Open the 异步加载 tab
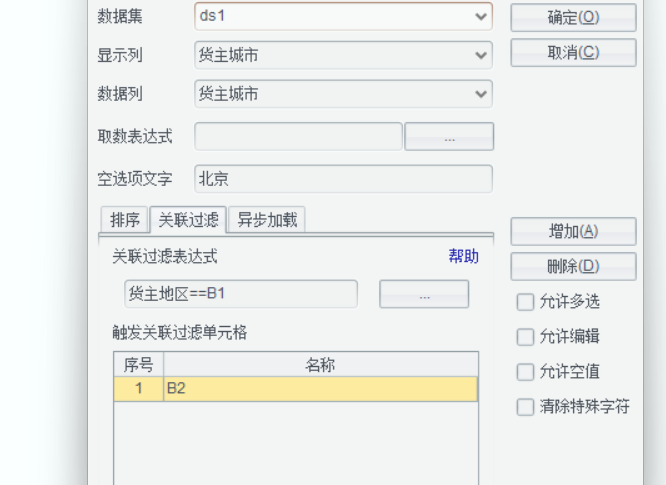This screenshot has height=485, width=666. tap(267, 220)
